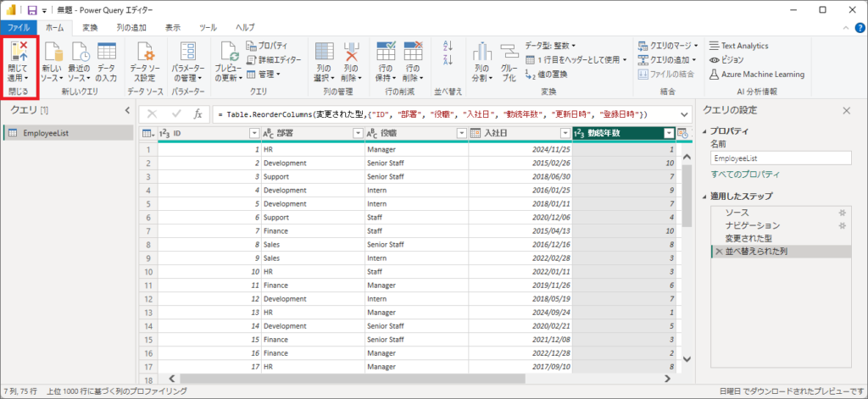Image resolution: width=868 pixels, height=399 pixels.
Task: Expand the formula bar chevron
Action: (684, 114)
